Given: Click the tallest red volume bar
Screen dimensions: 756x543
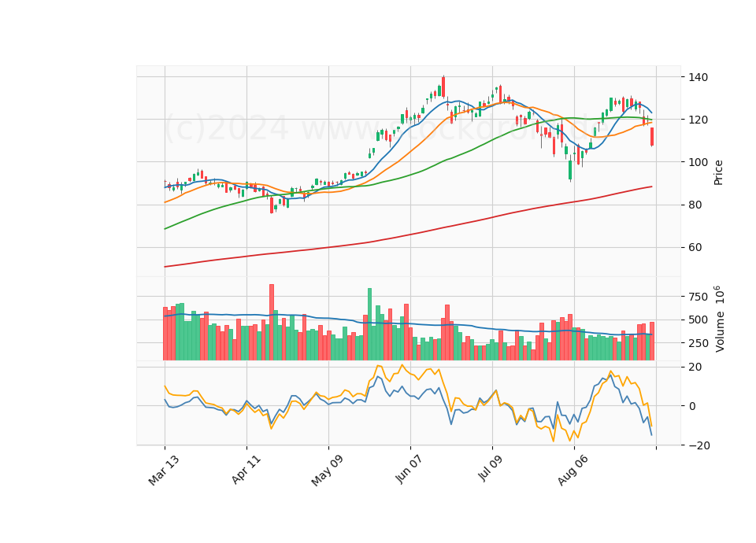Looking at the screenshot, I should pos(272,322).
